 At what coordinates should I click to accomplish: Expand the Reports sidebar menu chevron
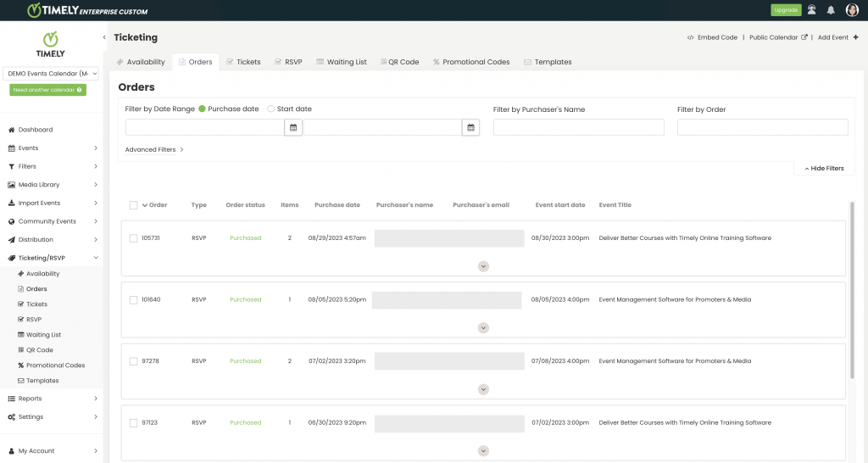(96, 399)
